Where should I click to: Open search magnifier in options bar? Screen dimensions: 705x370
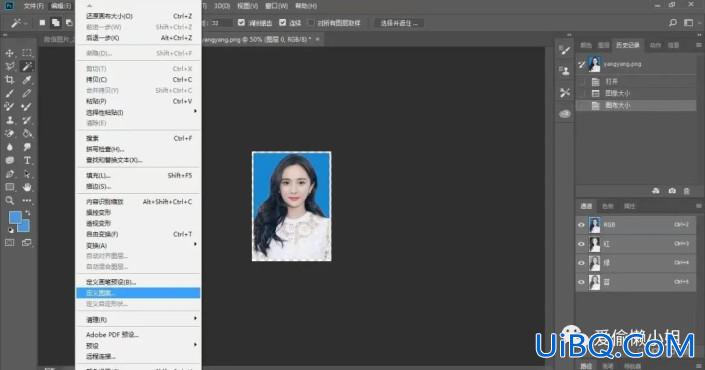coord(673,22)
